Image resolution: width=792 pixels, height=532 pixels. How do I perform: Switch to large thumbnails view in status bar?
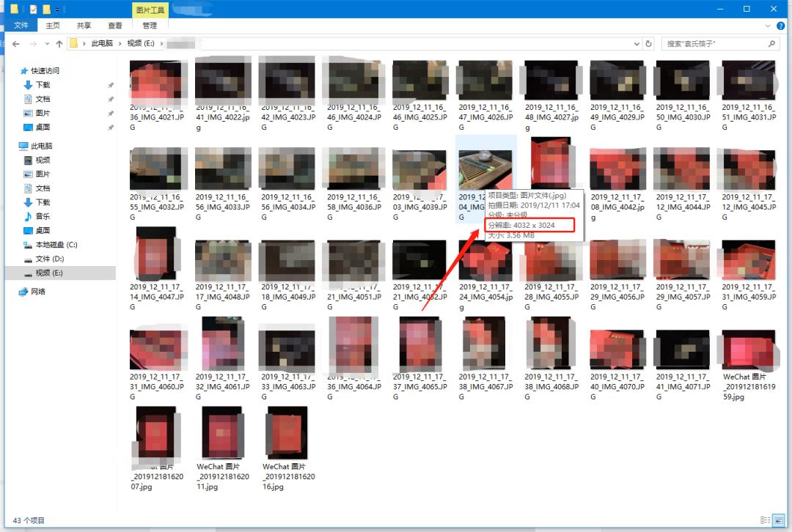[x=778, y=520]
